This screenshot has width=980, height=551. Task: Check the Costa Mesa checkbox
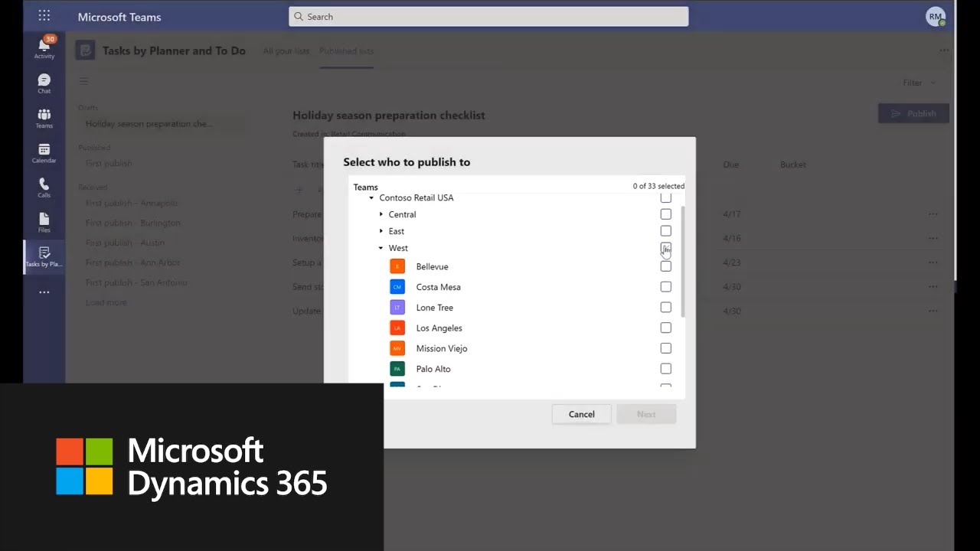click(665, 287)
